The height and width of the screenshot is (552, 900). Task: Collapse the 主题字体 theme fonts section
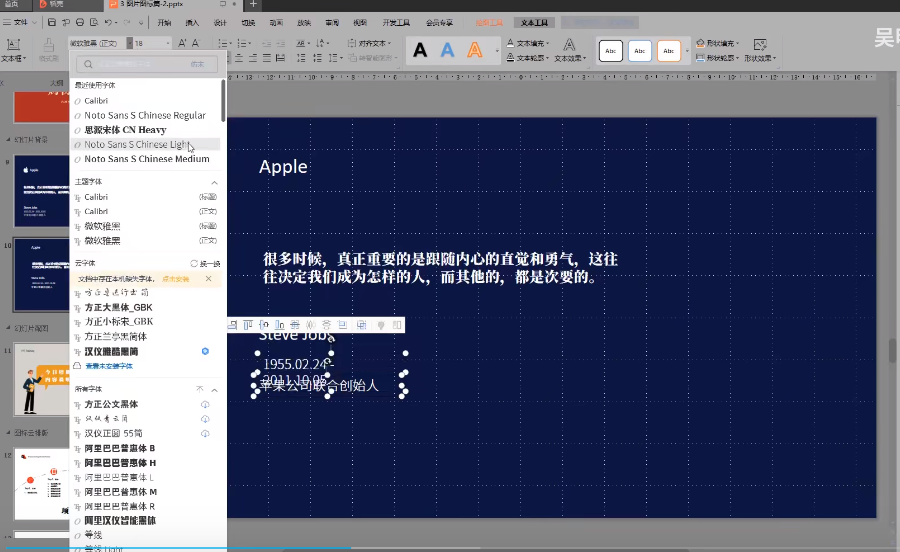tap(215, 182)
